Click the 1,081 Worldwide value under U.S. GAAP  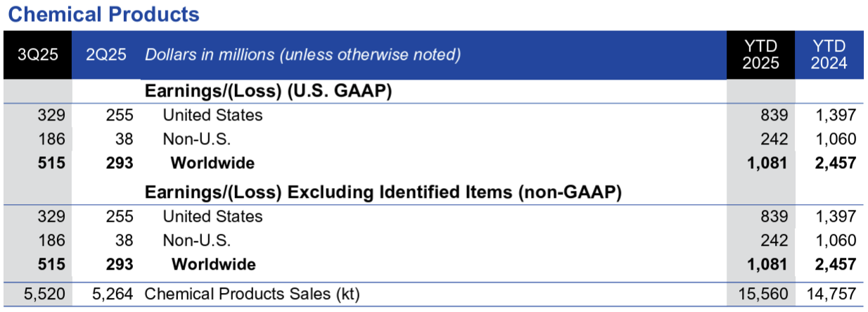(x=769, y=163)
